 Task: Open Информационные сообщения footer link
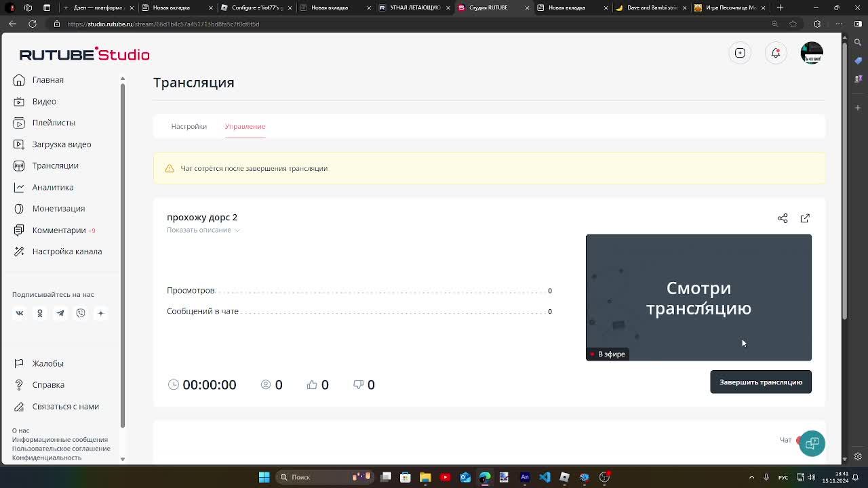[60, 439]
